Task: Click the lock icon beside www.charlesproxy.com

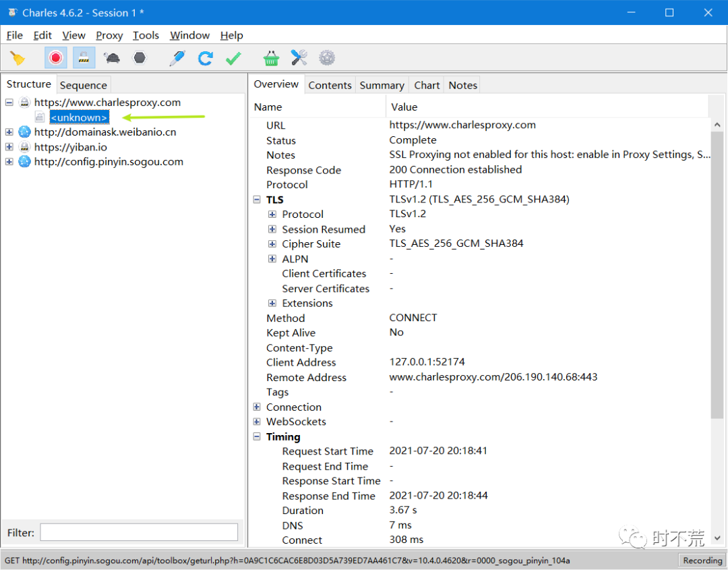Action: pyautogui.click(x=24, y=103)
